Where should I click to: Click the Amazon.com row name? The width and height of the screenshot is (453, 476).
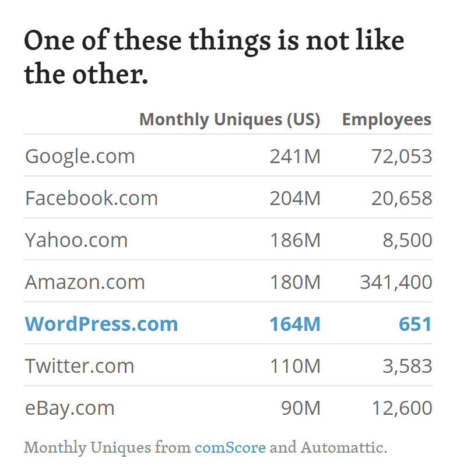click(x=85, y=282)
